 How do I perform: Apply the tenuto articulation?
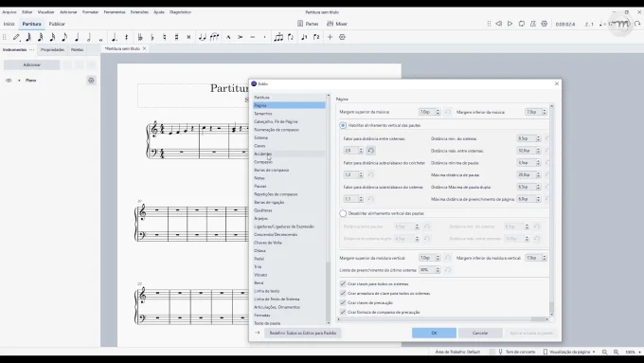point(253,37)
